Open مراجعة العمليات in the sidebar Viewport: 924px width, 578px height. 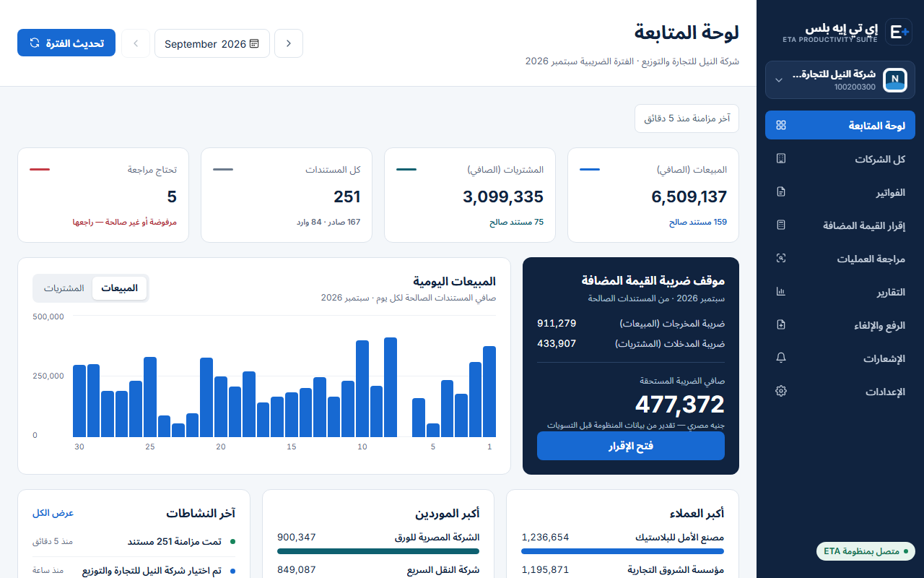click(x=840, y=259)
